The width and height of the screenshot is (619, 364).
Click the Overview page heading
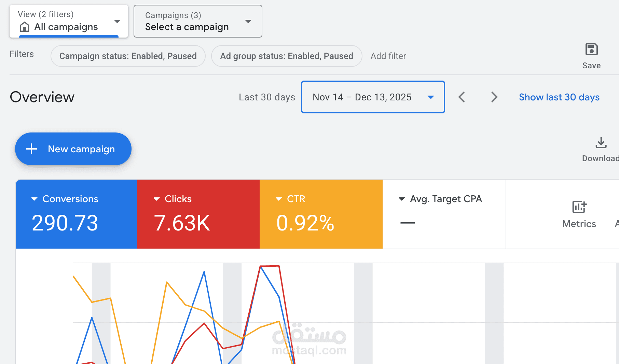pyautogui.click(x=42, y=97)
